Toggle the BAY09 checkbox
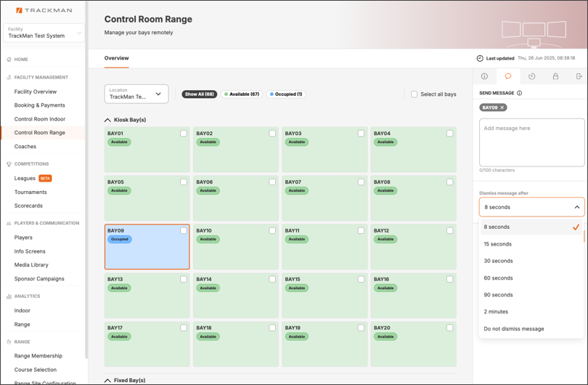Image resolution: width=588 pixels, height=385 pixels. (x=184, y=230)
